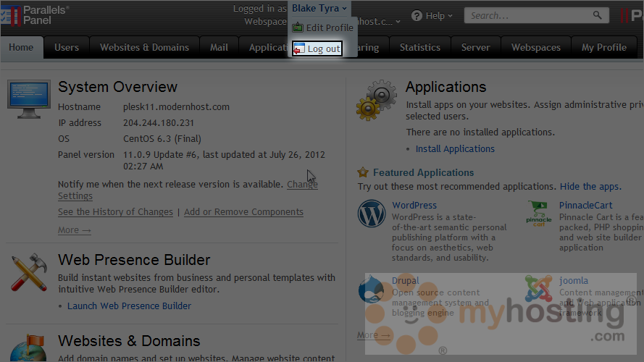Click the Websites & Domains section heading
This screenshot has width=644, height=362.
(x=129, y=341)
